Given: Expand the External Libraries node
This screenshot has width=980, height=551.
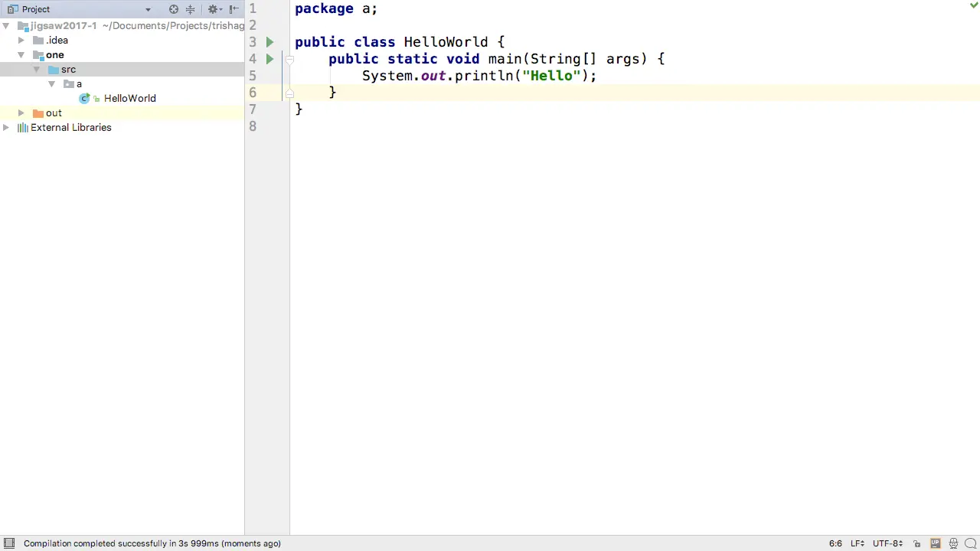Looking at the screenshot, I should (5, 127).
